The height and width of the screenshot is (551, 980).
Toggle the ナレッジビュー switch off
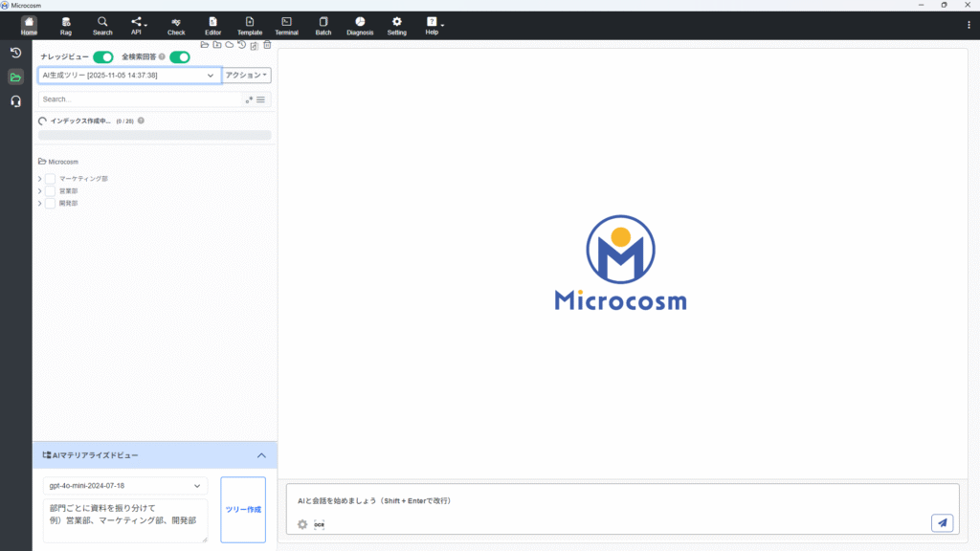coord(103,57)
